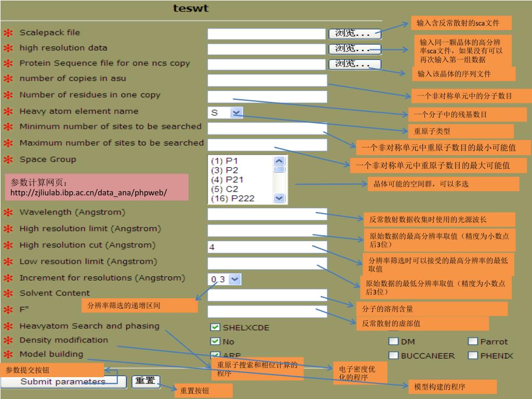
Task: Focus Minimum number of sites field
Action: point(268,129)
